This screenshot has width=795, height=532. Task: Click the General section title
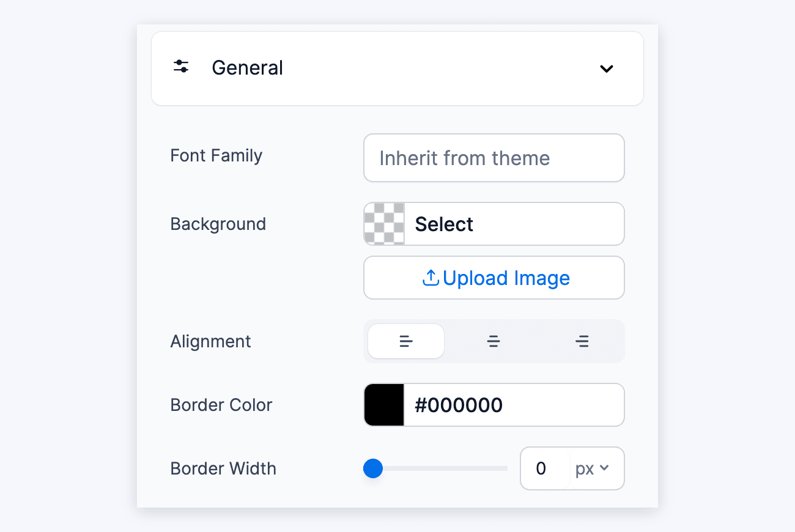tap(247, 68)
